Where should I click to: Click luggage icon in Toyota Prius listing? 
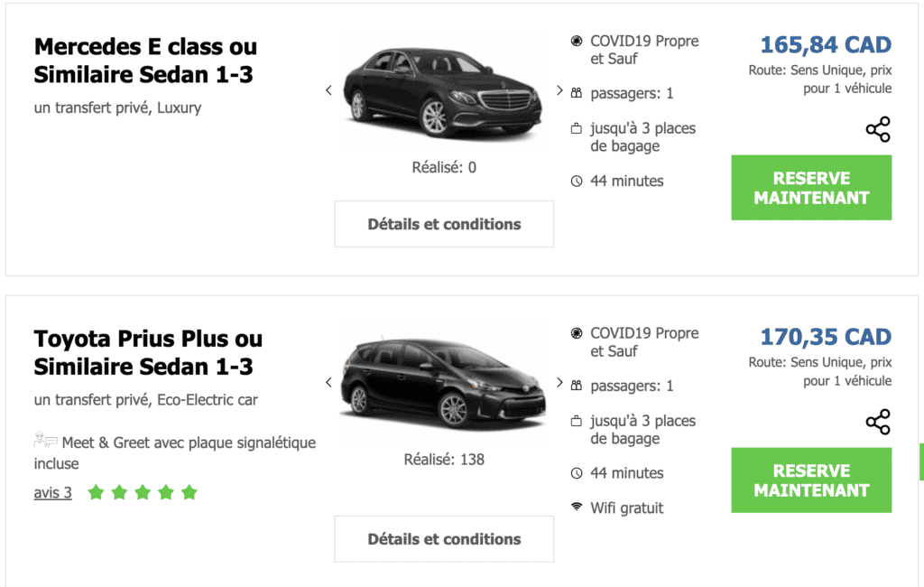pos(577,422)
